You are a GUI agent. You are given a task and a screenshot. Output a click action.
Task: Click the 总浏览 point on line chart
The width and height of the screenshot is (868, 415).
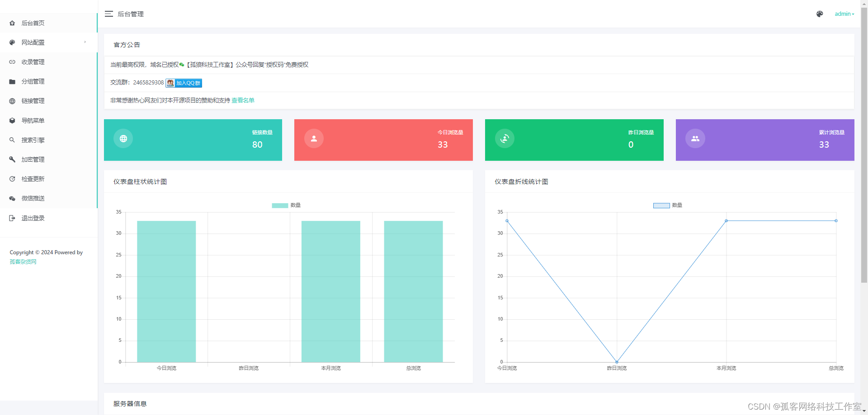[836, 221]
